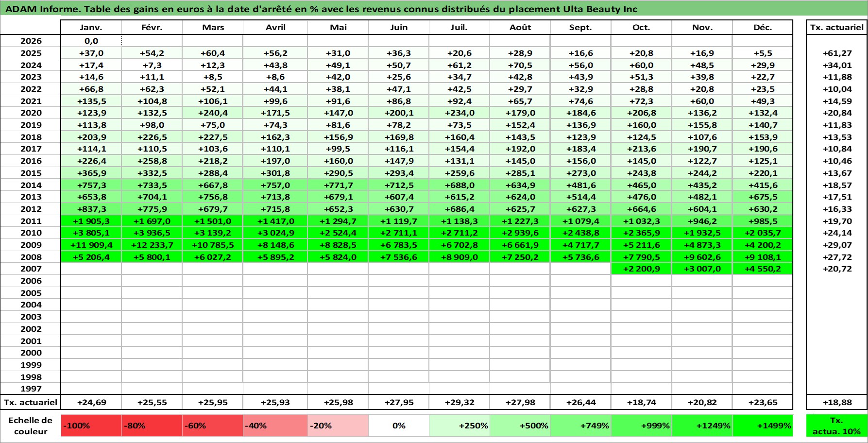Click the '+258,8' February 2016 value
Viewport: 868px width, 443px height.
point(152,161)
